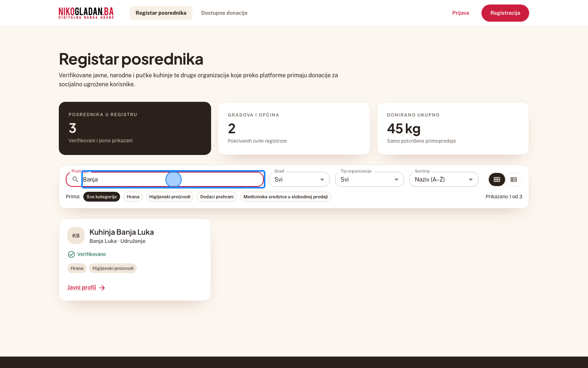Click the Kuhinja Banja Luka card title
This screenshot has width=588, height=368.
122,232
